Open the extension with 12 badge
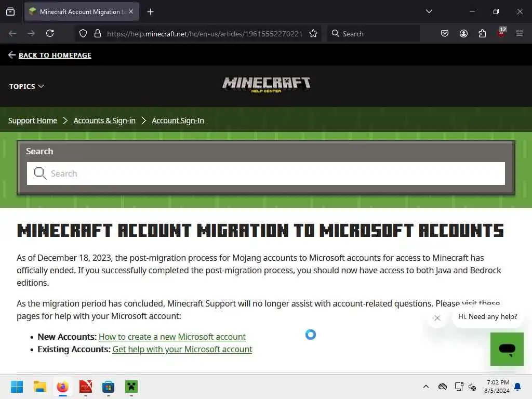Viewport: 532px width, 399px height. click(x=501, y=32)
